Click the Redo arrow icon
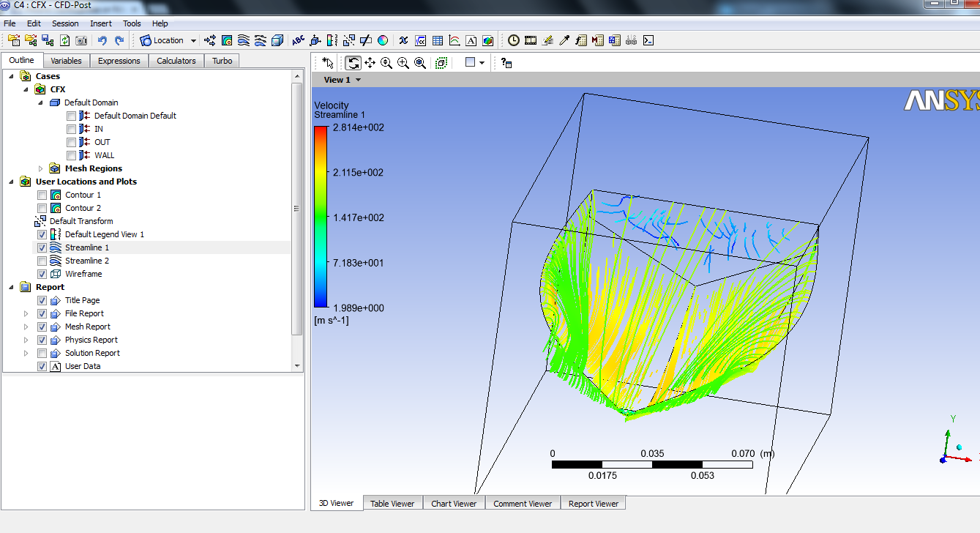Image resolution: width=980 pixels, height=533 pixels. click(x=119, y=40)
